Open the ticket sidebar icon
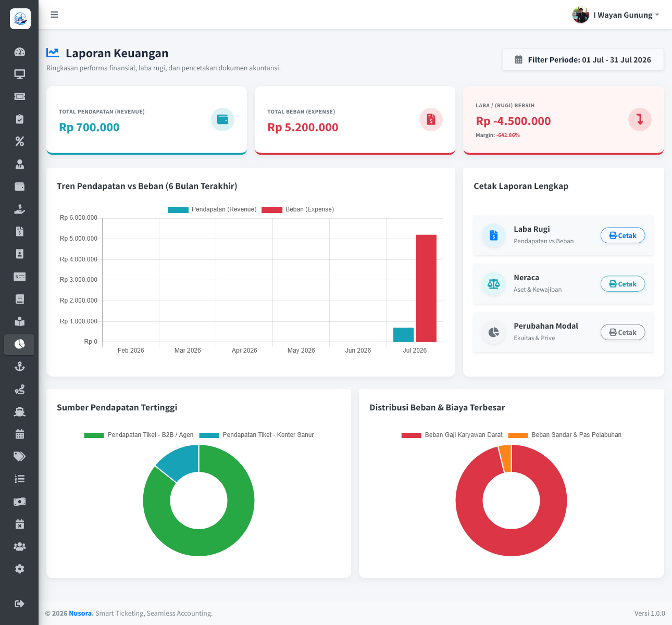The width and height of the screenshot is (672, 625). (x=19, y=96)
